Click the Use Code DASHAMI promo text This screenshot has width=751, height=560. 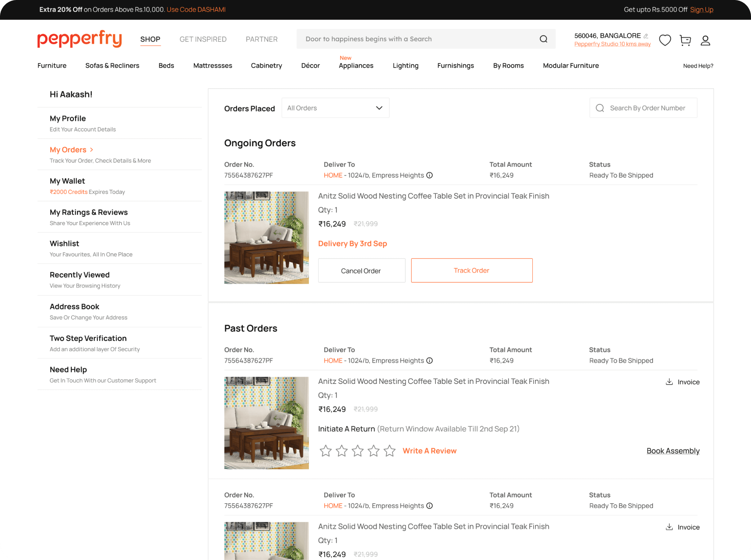[x=196, y=10]
